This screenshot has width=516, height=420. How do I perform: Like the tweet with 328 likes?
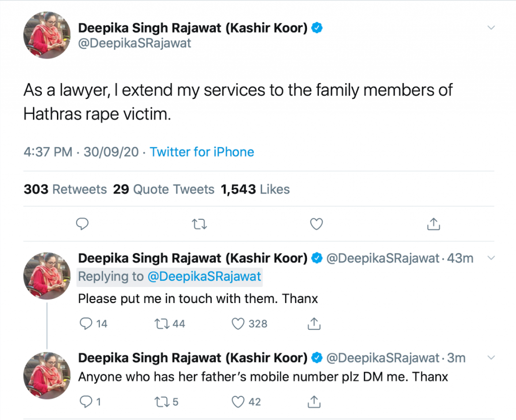[x=238, y=324]
